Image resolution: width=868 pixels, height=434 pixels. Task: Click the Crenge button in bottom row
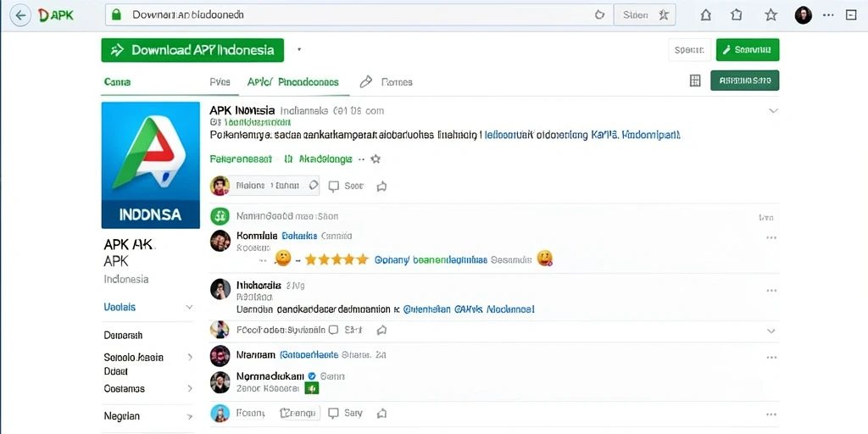tap(299, 413)
